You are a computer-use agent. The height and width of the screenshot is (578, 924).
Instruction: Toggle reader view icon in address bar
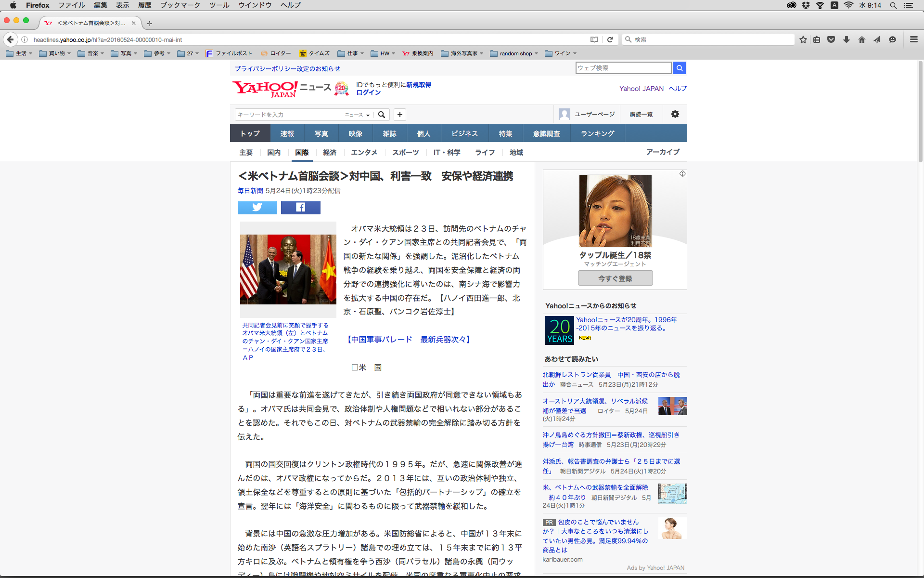pyautogui.click(x=594, y=39)
